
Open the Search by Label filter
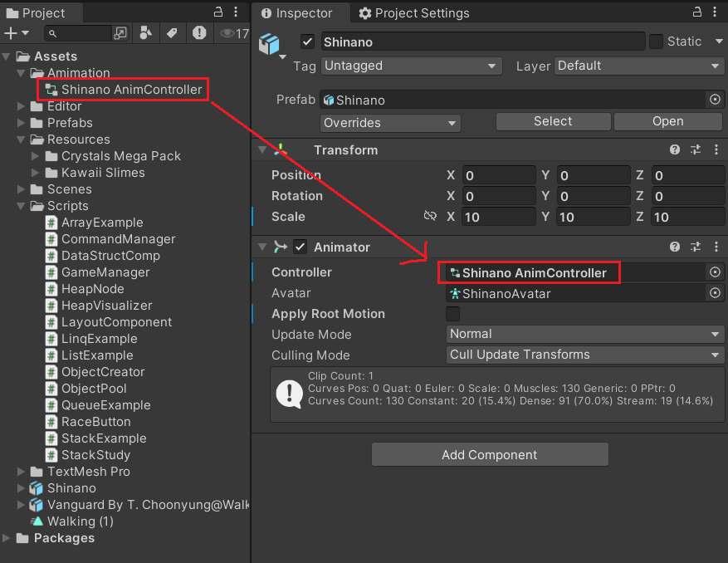(x=173, y=33)
